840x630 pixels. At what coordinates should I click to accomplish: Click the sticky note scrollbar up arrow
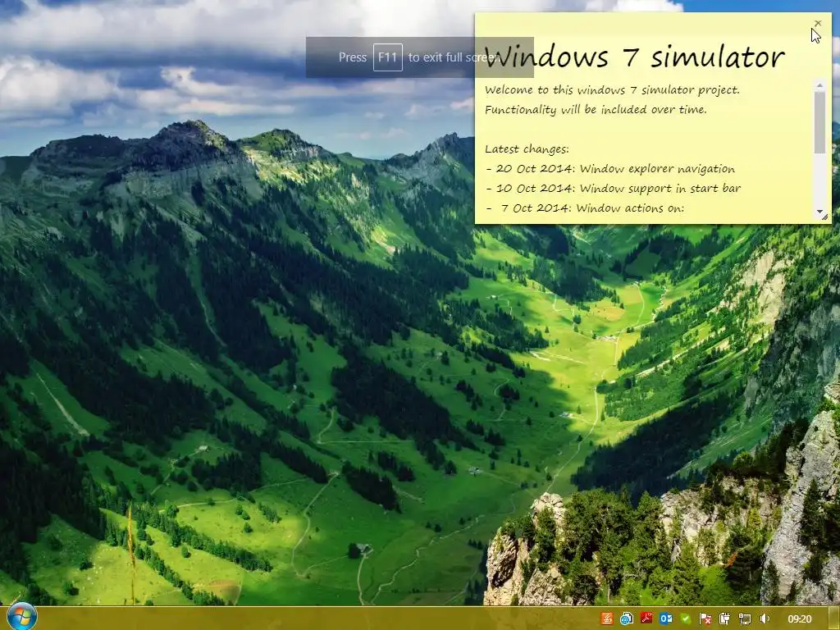click(x=820, y=85)
